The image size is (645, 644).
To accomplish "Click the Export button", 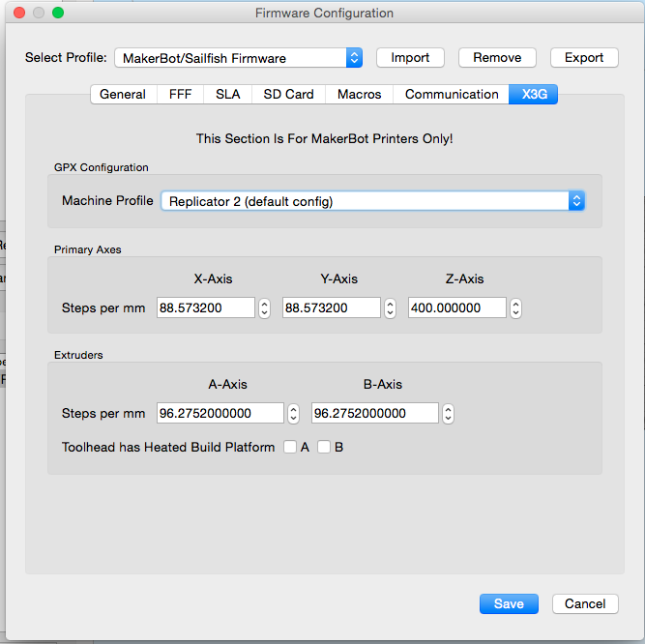I will tap(584, 58).
